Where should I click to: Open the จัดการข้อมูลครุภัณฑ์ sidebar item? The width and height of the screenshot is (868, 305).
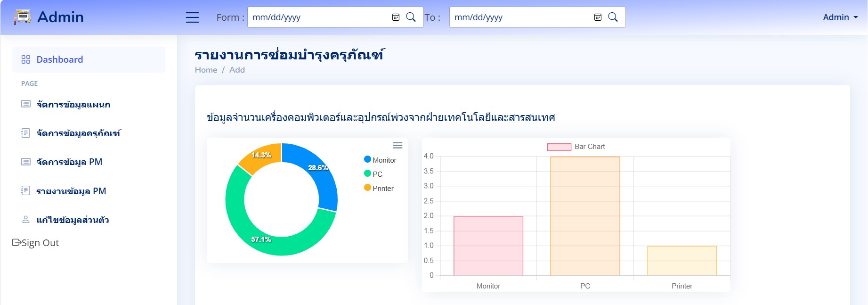(x=78, y=133)
